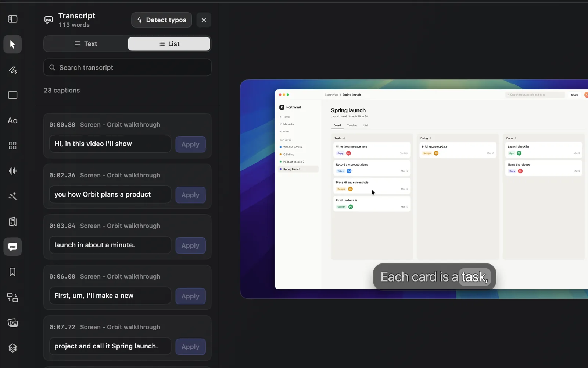
Task: Edit caption text 'First, um, I'll make a new'
Action: click(x=110, y=296)
